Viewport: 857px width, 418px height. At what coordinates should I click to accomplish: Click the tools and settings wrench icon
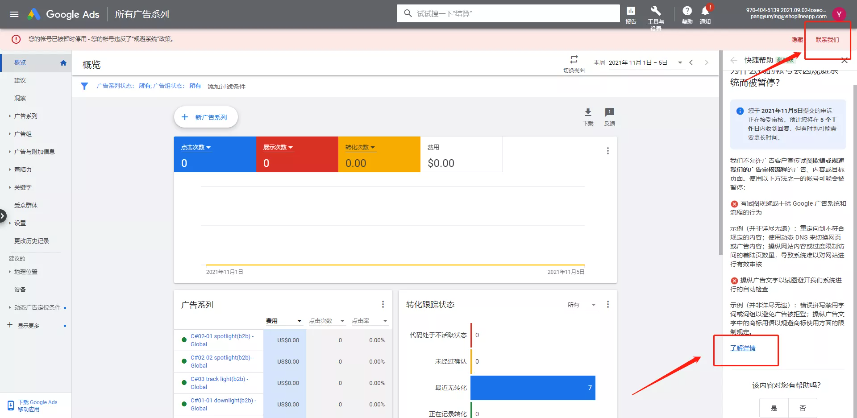point(656,11)
